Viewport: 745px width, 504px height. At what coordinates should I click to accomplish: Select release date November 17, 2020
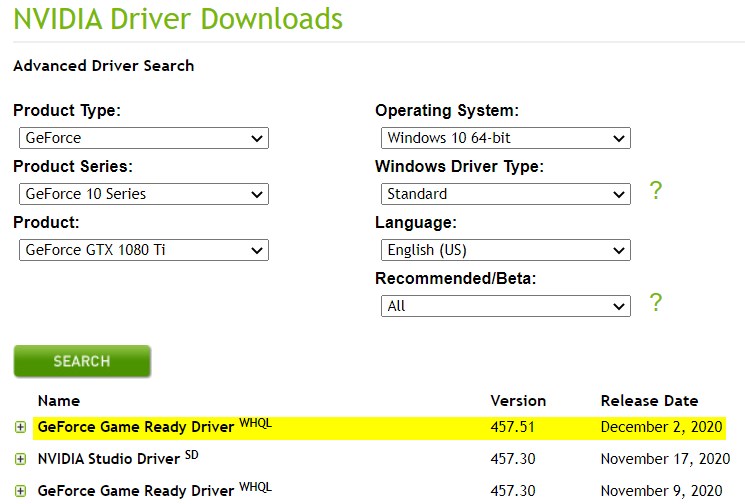[665, 459]
